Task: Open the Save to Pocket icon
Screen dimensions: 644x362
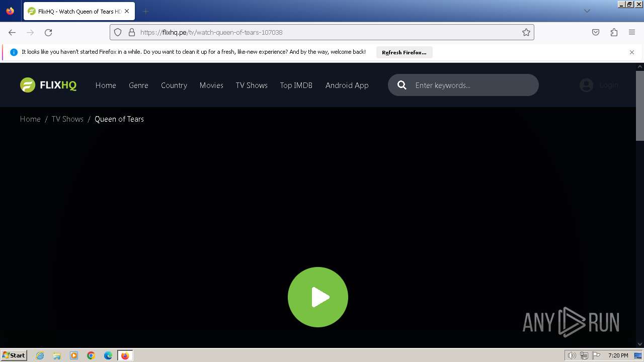Action: (x=596, y=32)
